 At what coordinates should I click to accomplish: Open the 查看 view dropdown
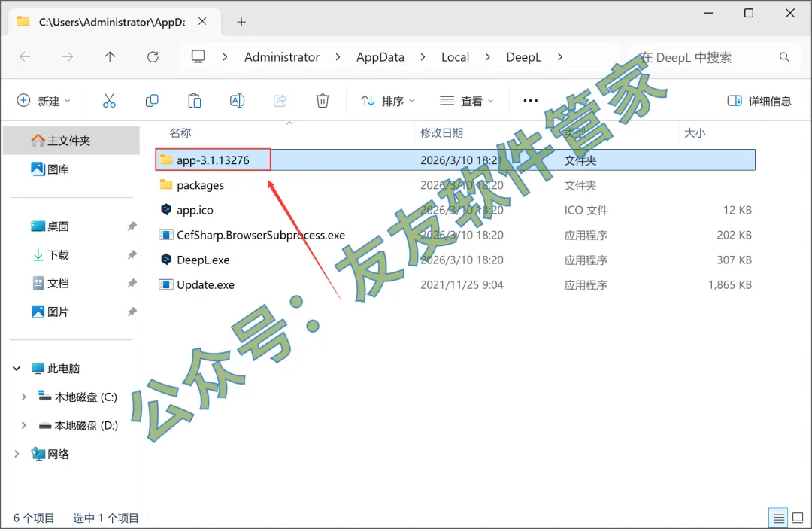(x=466, y=101)
